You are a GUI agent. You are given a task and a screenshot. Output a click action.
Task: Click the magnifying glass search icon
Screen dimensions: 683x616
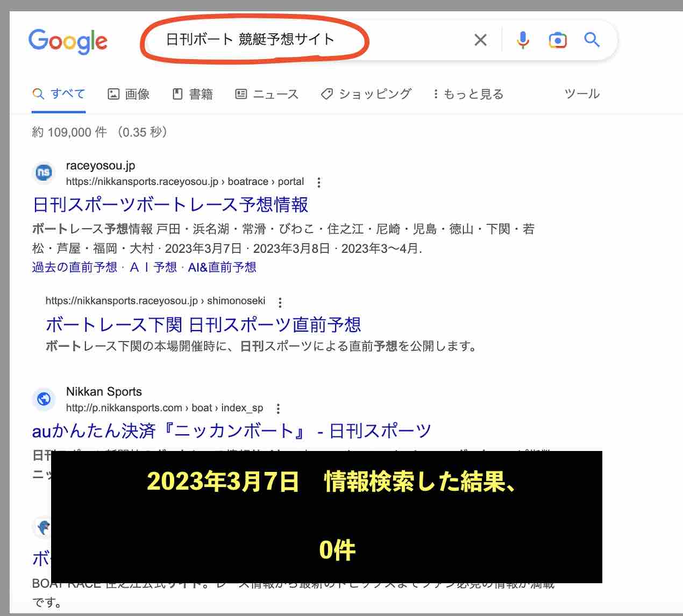[x=592, y=40]
